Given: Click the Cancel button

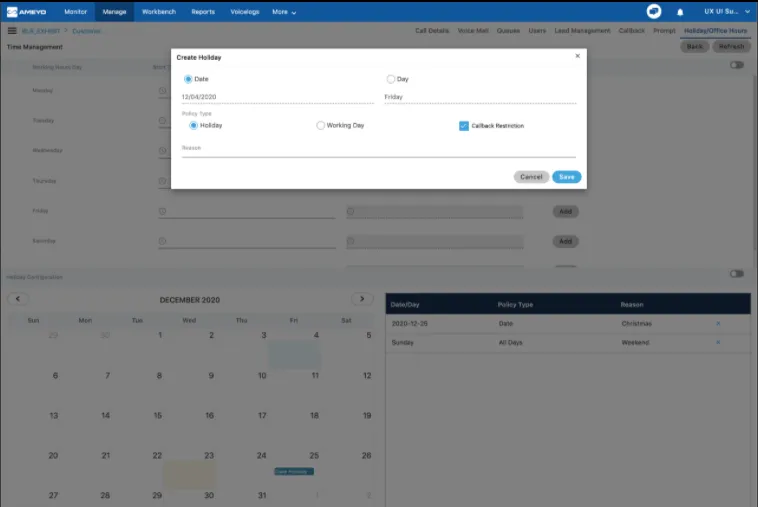Looking at the screenshot, I should pos(531,177).
